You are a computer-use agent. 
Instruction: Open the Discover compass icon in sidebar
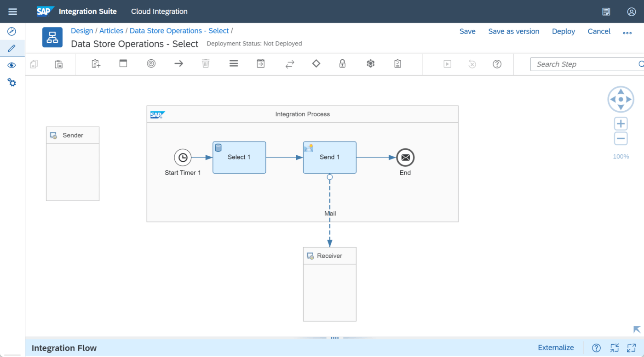[12, 31]
